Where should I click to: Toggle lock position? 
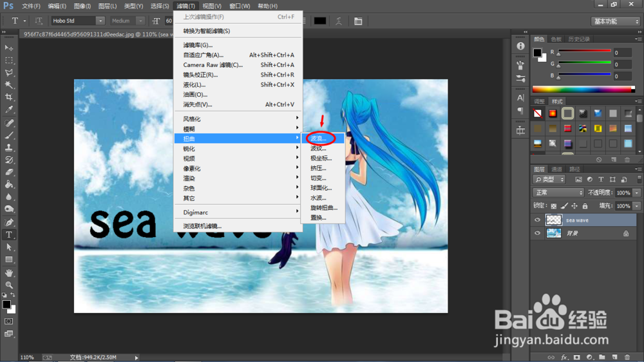tap(574, 206)
